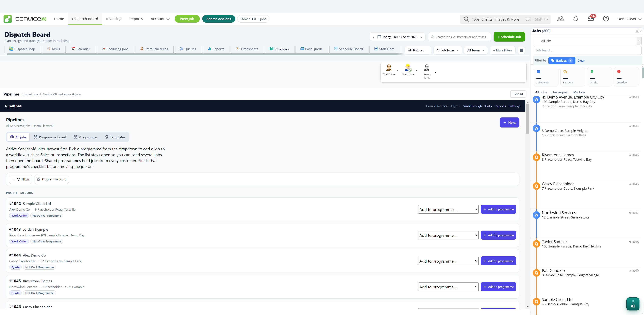Expand the Filters section

coord(21,179)
